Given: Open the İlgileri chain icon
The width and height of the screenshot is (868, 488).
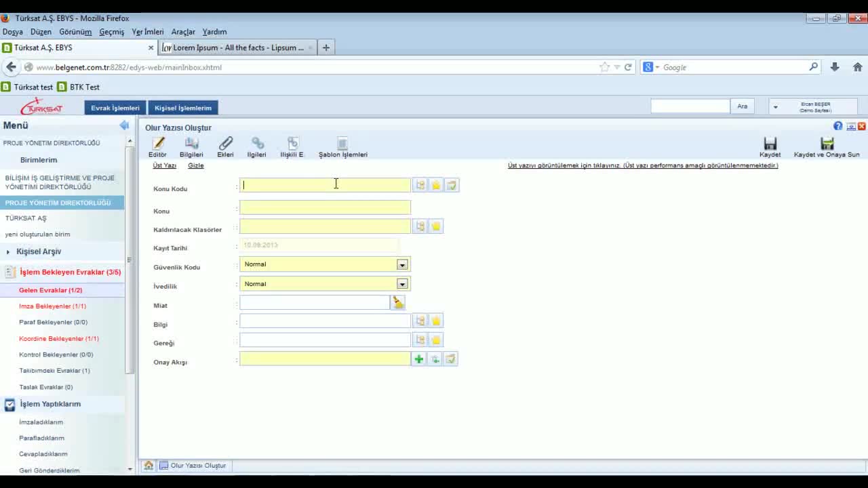Looking at the screenshot, I should pyautogui.click(x=257, y=144).
